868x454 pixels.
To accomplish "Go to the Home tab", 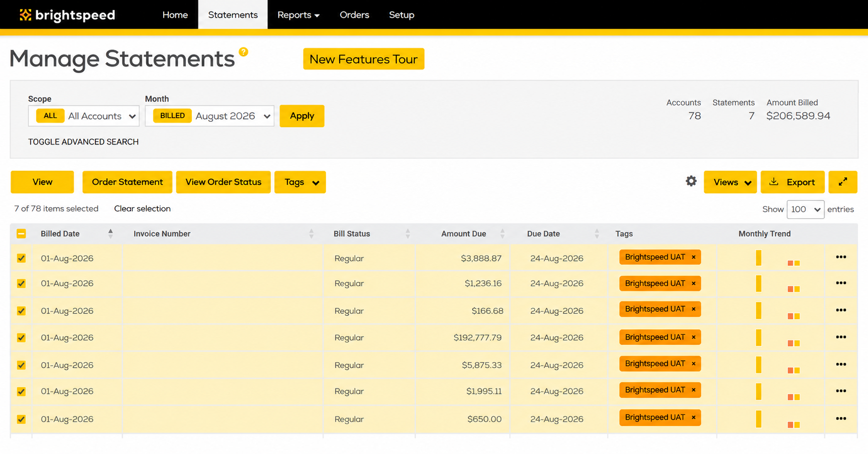I will [x=175, y=15].
